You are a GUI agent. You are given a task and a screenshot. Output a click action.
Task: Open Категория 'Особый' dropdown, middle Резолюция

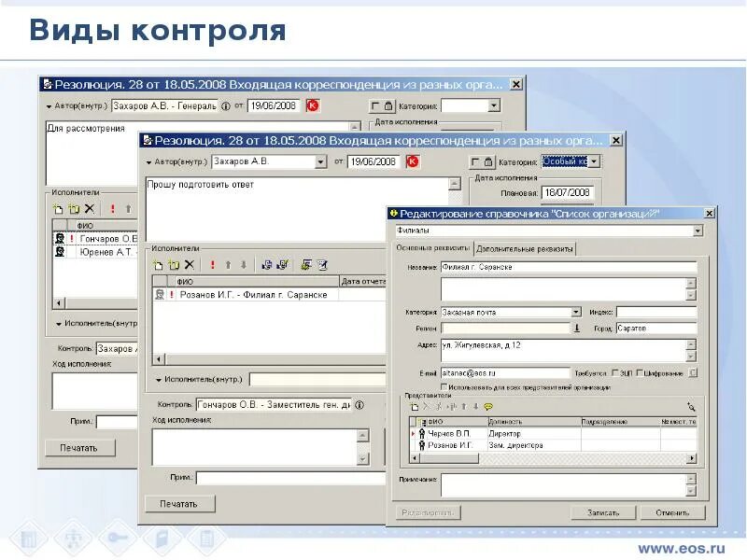point(594,161)
